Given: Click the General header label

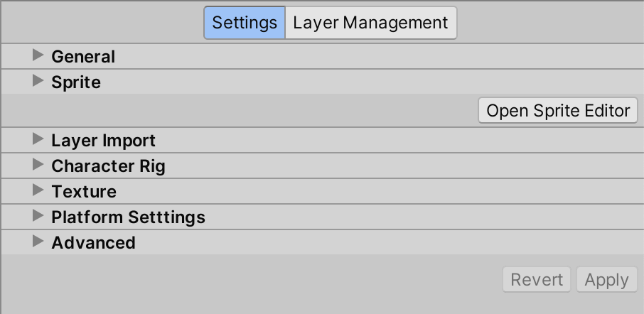Looking at the screenshot, I should point(83,56).
